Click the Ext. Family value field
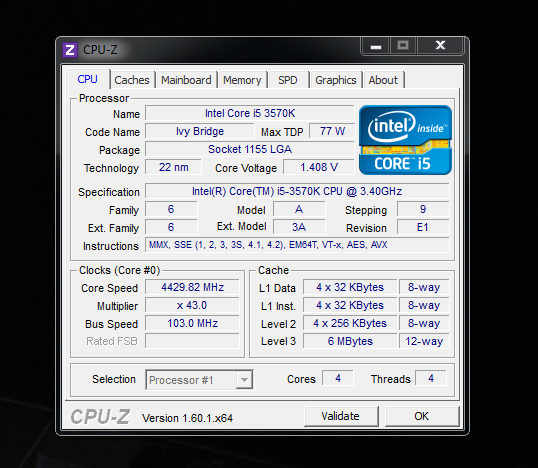Screen dimensions: 538x468 [x=171, y=227]
